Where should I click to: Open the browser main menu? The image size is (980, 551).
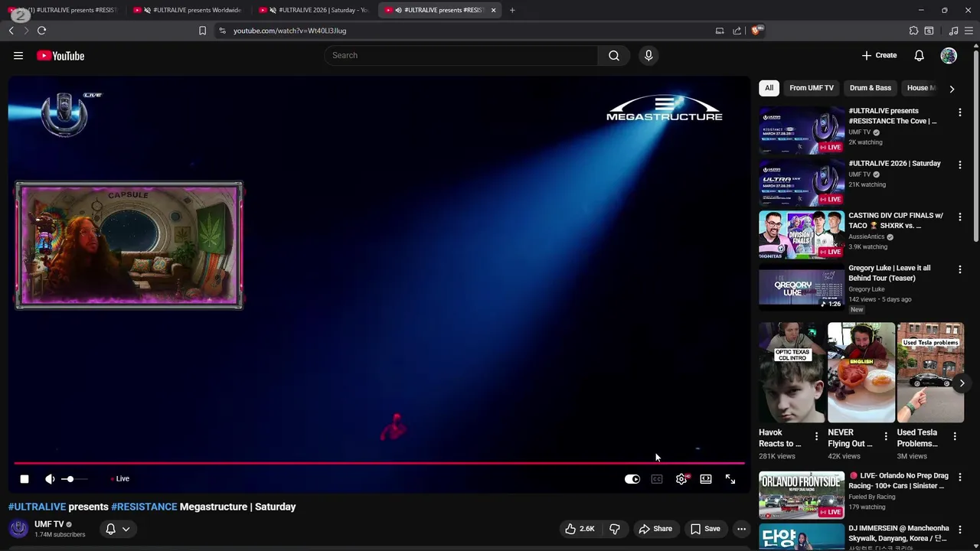(x=969, y=31)
